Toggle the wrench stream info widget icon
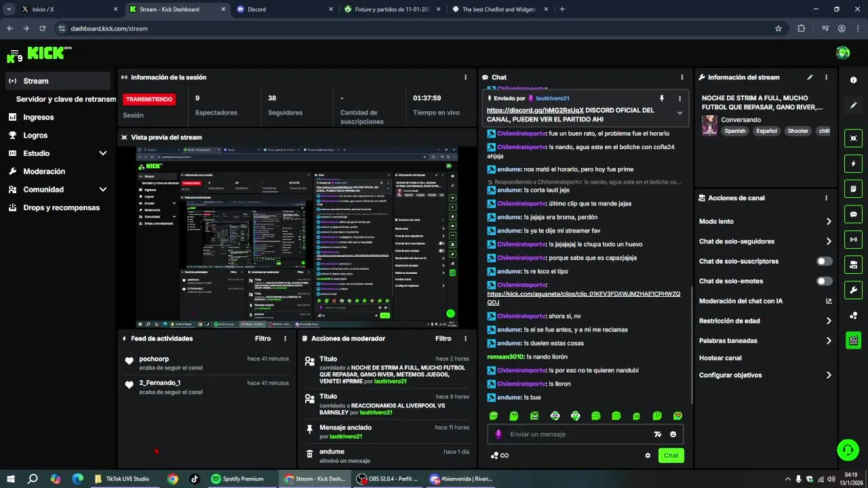 (x=853, y=290)
